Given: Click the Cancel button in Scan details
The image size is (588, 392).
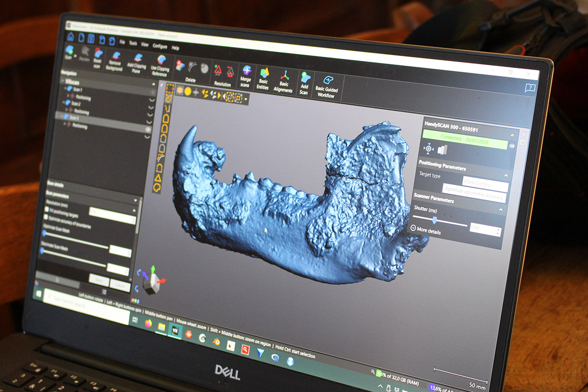Looking at the screenshot, I should [x=120, y=285].
